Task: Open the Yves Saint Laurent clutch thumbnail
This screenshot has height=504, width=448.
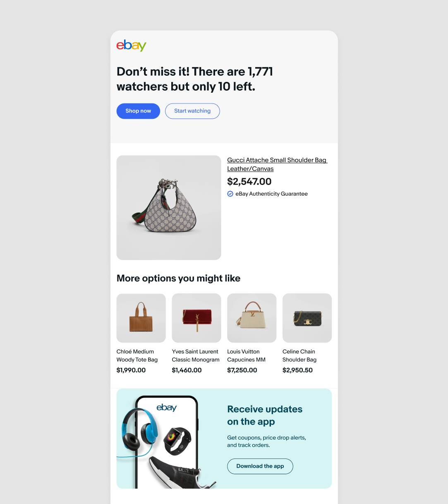Action: 196,318
